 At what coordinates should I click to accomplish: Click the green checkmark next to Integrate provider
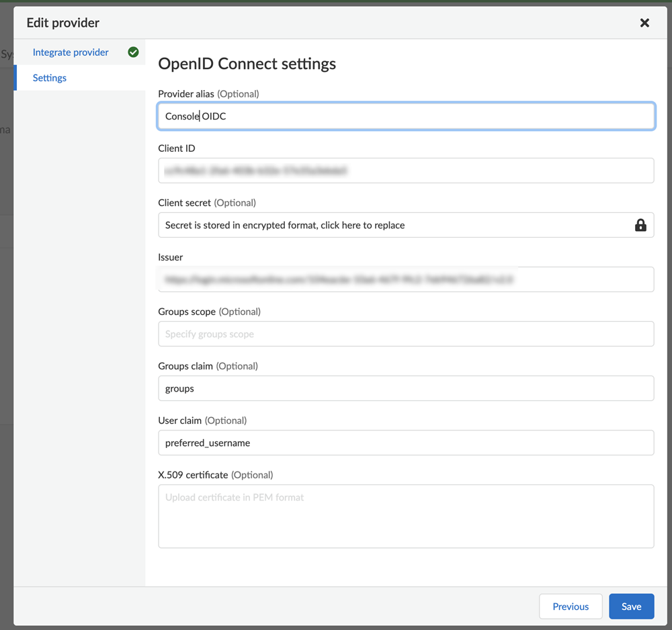(x=133, y=52)
